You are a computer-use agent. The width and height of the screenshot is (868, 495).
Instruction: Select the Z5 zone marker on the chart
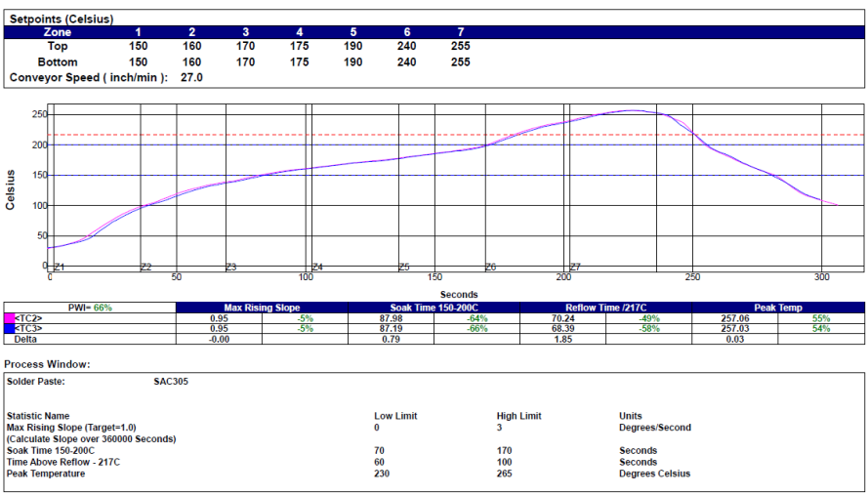pos(404,268)
